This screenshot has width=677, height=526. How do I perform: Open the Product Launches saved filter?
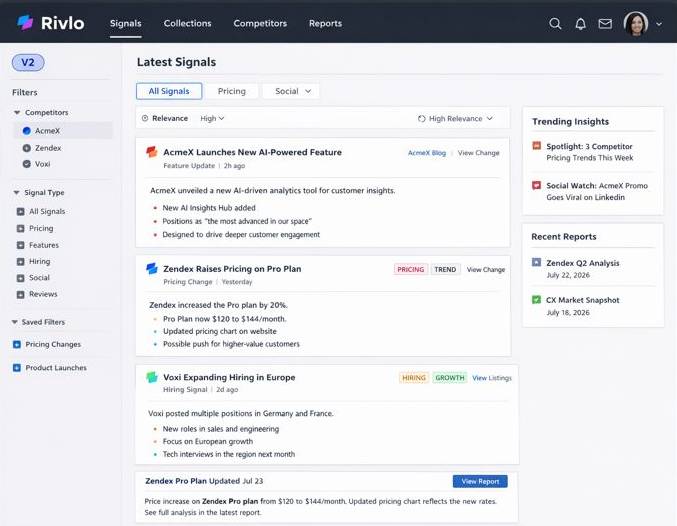tap(56, 368)
